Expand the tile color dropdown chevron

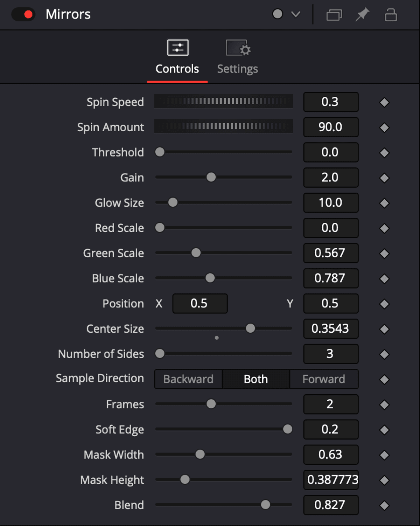(x=296, y=14)
